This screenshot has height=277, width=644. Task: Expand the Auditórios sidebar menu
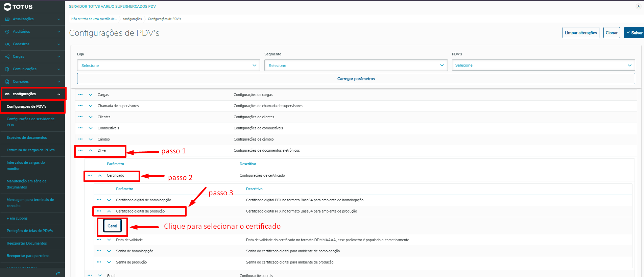coord(59,32)
